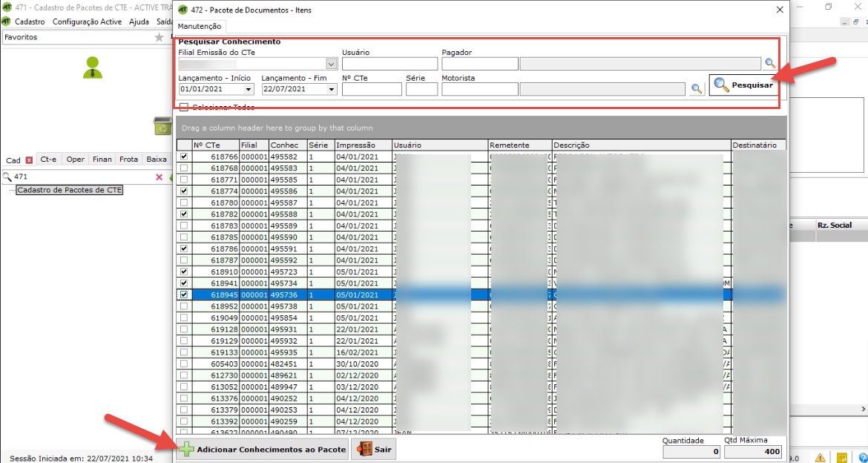Click the favorites star icon
The width and height of the screenshot is (868, 463).
coord(159,37)
